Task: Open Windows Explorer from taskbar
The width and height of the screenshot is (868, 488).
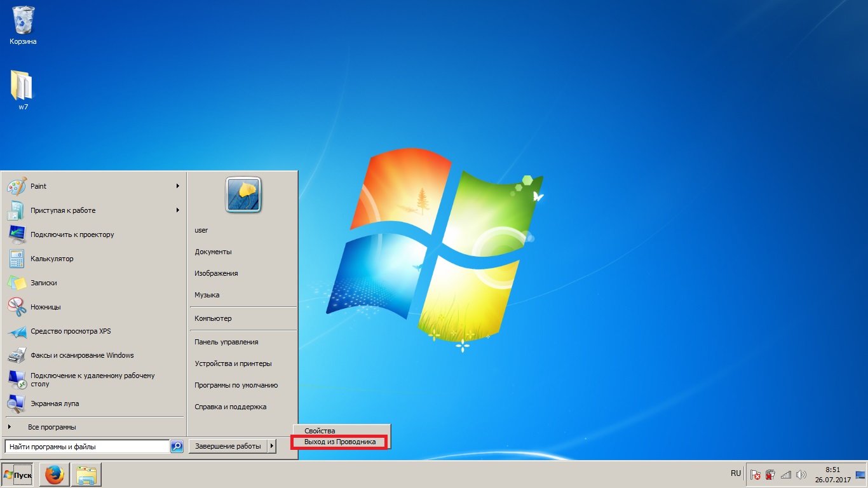Action: point(86,475)
